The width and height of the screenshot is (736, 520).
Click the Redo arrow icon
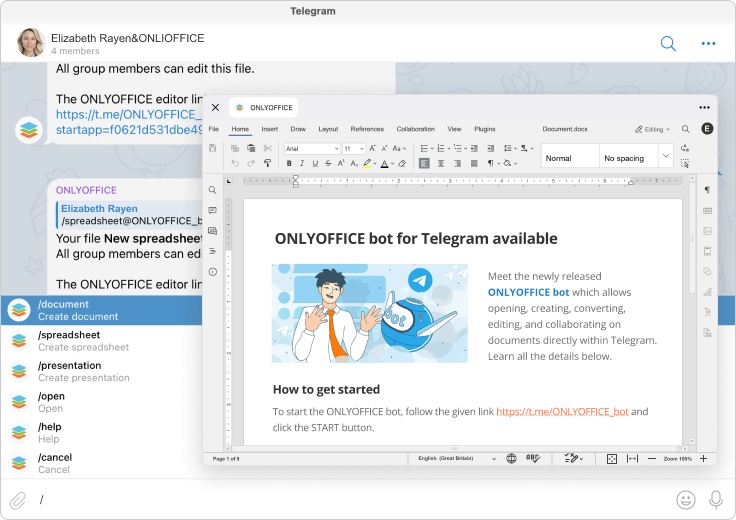251,163
